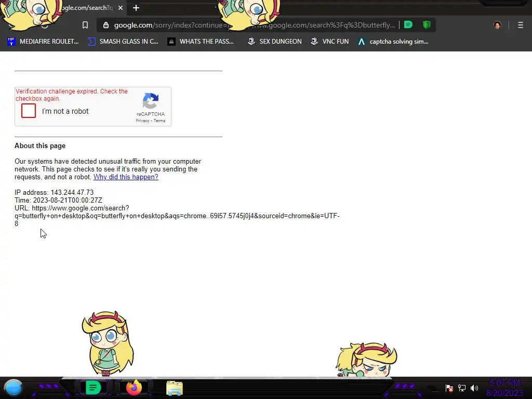This screenshot has width=532, height=399.
Task: Open the WHATS THE PASS... bookmark
Action: [x=201, y=42]
